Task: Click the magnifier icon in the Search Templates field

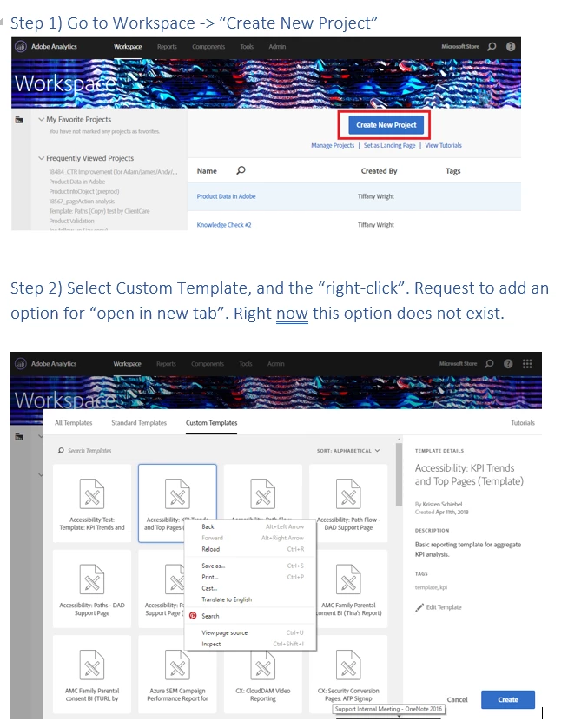Action: pos(61,450)
